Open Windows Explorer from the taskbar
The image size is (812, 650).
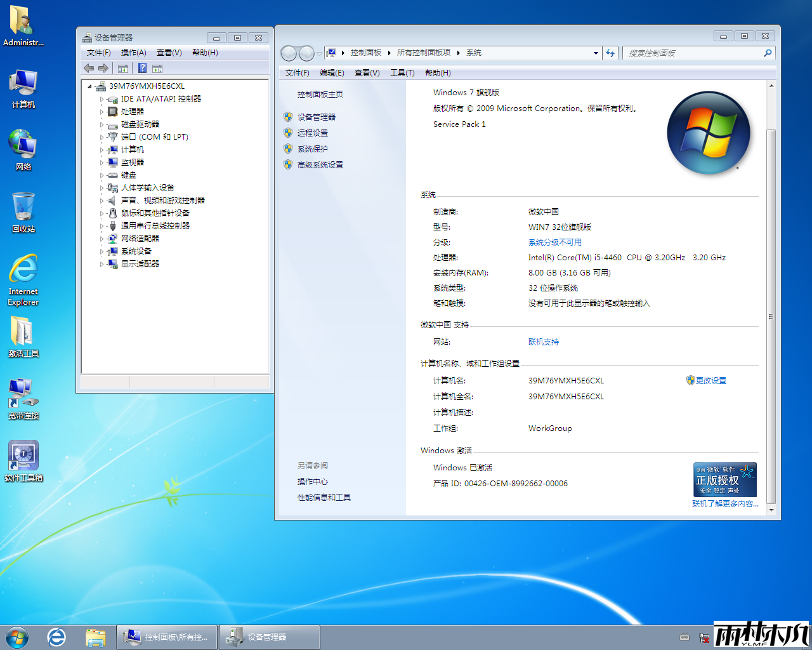pyautogui.click(x=95, y=637)
